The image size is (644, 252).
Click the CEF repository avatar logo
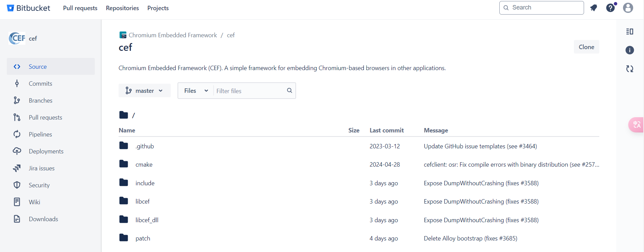click(17, 38)
